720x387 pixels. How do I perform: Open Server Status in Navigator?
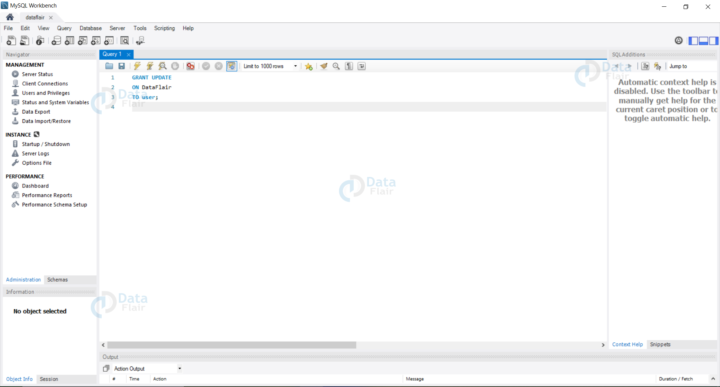[37, 74]
